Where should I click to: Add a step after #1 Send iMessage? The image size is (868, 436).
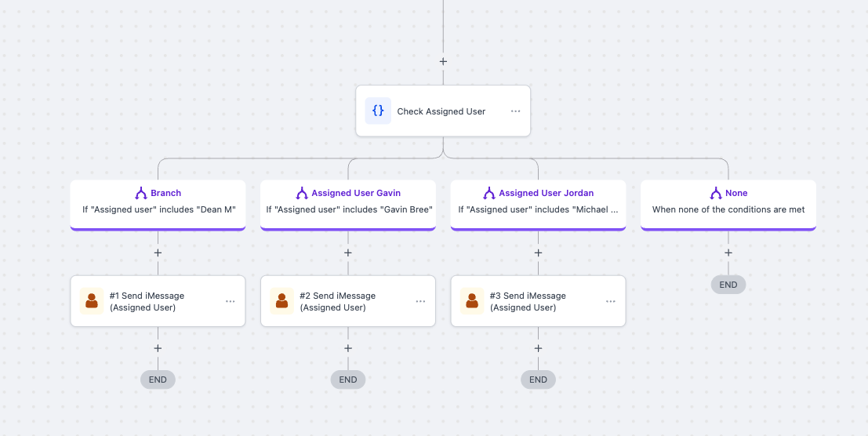tap(158, 348)
